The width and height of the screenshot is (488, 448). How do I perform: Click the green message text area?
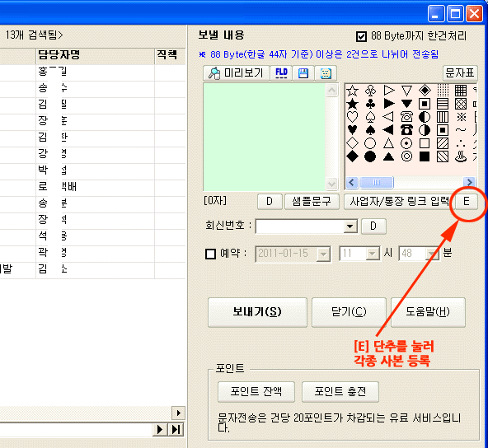265,137
